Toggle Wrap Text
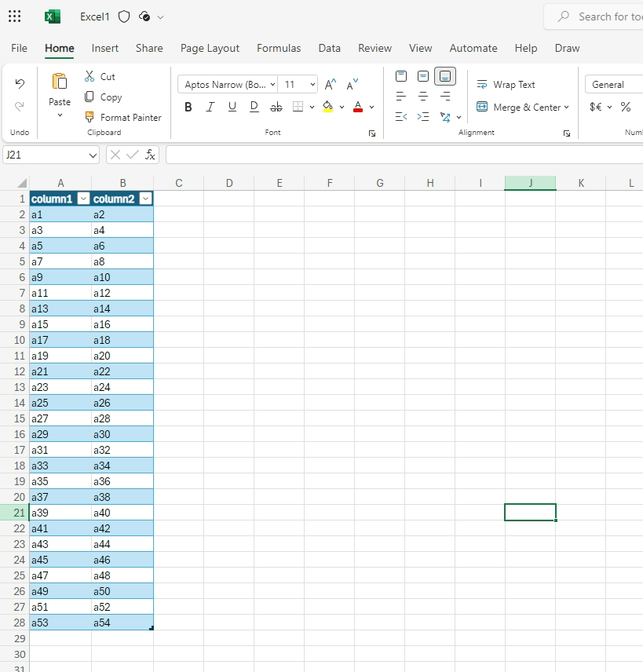 [506, 85]
